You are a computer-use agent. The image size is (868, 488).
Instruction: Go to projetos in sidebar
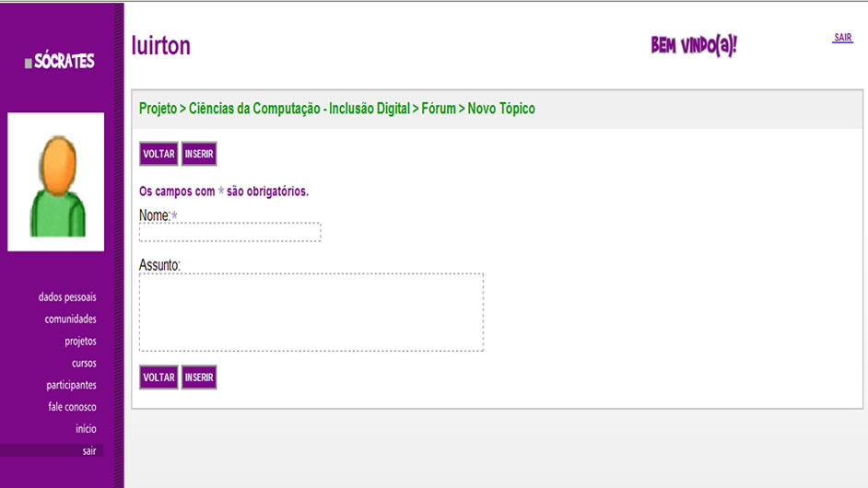pos(80,342)
